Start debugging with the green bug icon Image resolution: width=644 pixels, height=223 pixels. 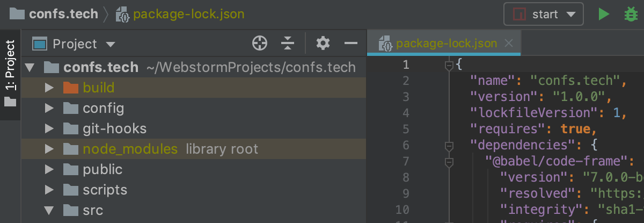coord(631,15)
